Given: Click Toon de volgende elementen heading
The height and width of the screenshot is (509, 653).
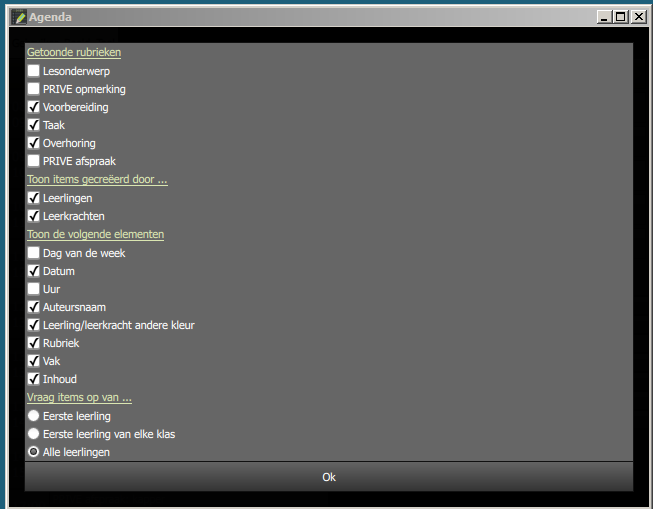Looking at the screenshot, I should pyautogui.click(x=95, y=235).
